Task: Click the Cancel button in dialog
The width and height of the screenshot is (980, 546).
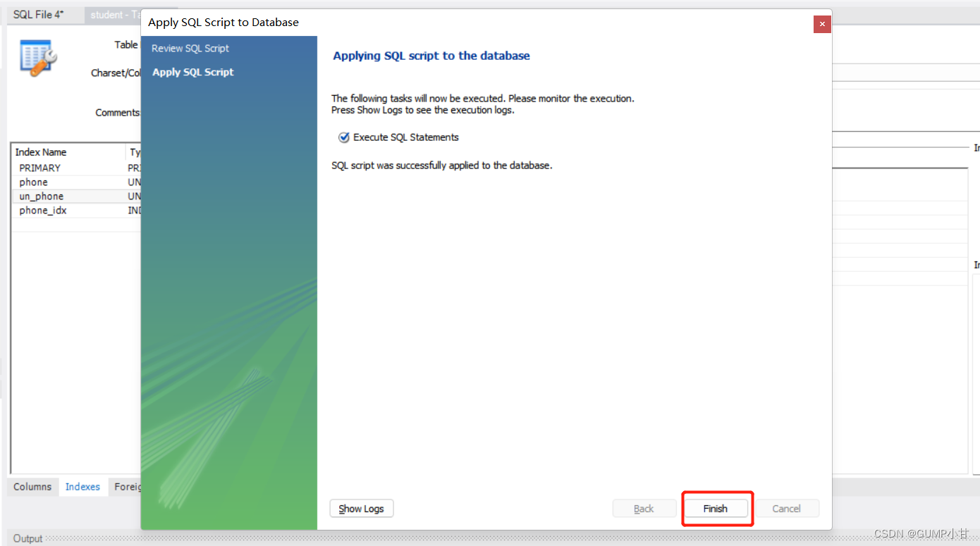Action: [786, 509]
